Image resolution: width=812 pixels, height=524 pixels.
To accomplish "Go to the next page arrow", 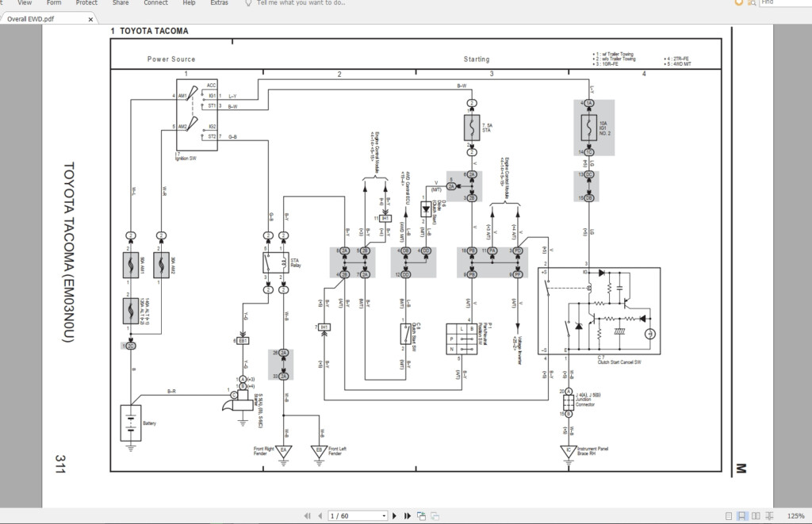I will [x=395, y=516].
